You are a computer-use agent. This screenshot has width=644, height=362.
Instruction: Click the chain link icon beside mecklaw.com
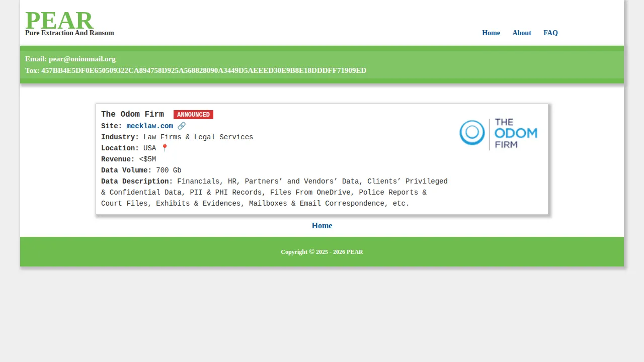point(182,126)
